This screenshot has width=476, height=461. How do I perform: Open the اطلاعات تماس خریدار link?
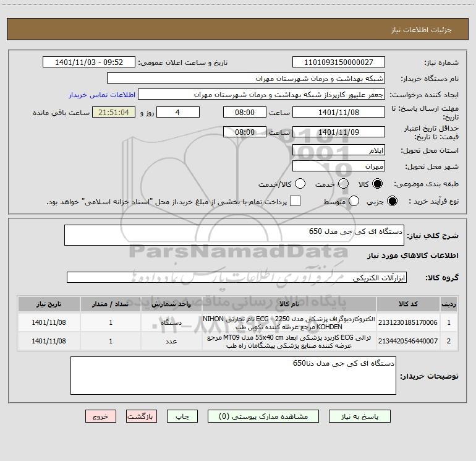[102, 95]
